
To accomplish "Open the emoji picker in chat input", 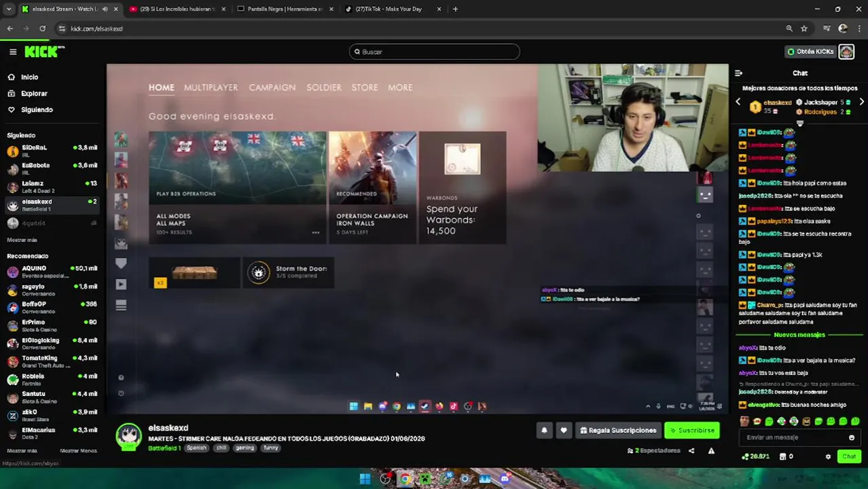I will [851, 437].
